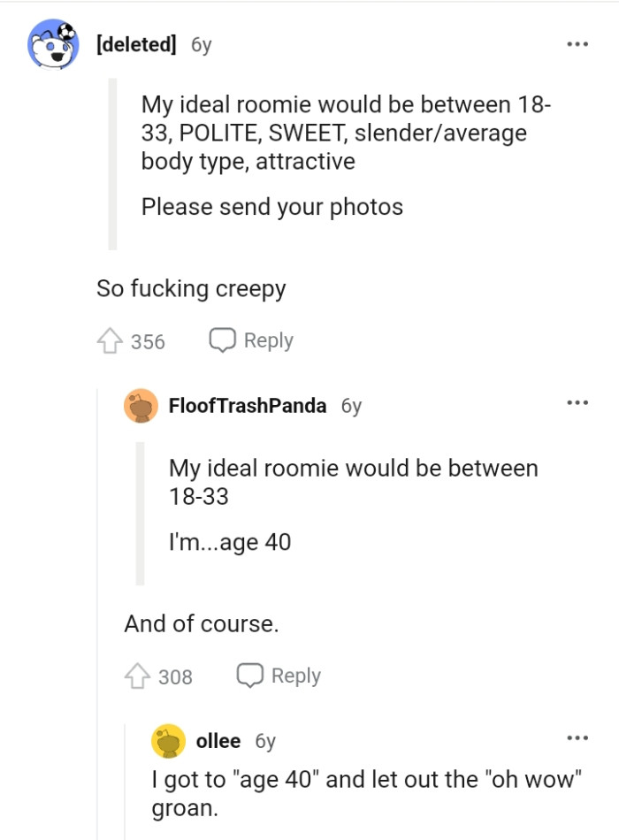Click the [deleted] user's avatar
619x840 pixels.
55,42
